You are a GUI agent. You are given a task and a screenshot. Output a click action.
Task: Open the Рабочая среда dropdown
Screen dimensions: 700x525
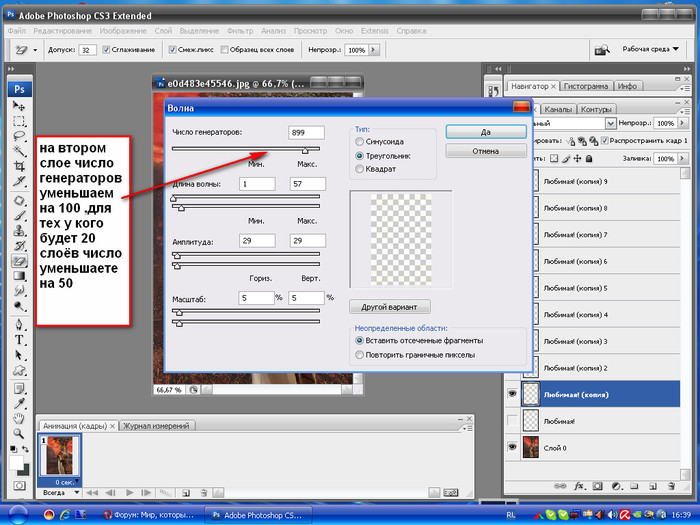tap(651, 49)
